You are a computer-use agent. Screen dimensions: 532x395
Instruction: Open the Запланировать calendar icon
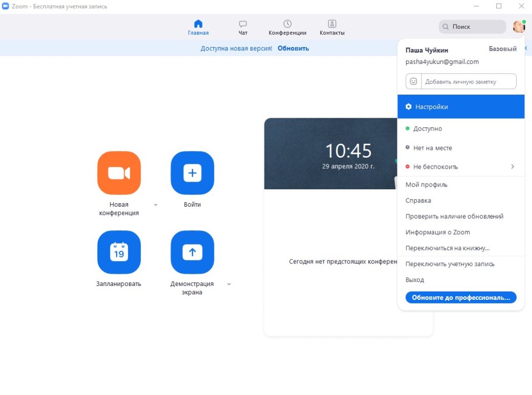(119, 252)
